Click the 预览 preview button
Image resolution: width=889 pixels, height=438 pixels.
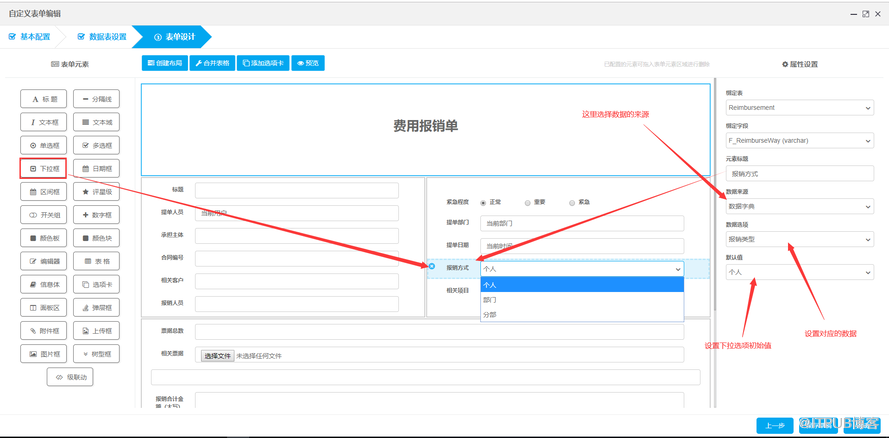pos(308,63)
